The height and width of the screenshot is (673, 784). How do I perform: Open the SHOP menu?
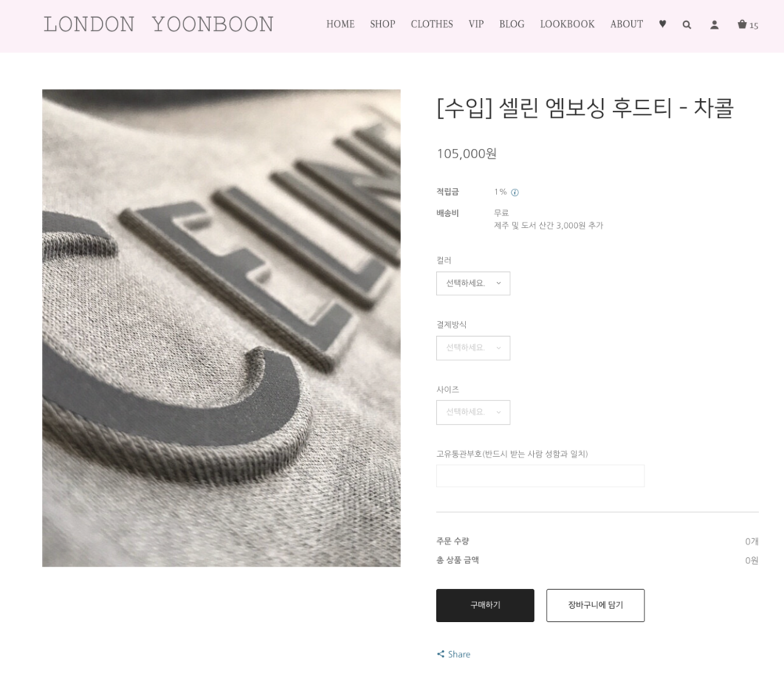click(383, 24)
